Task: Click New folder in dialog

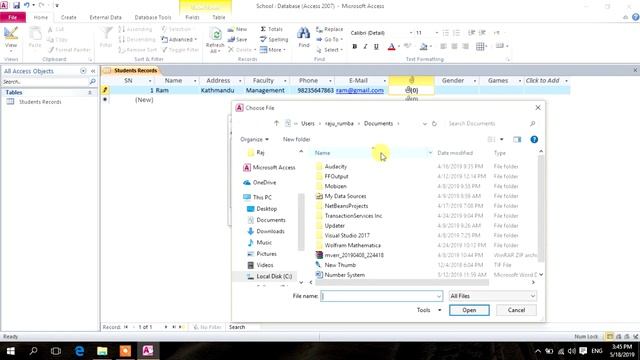Action: (296, 139)
